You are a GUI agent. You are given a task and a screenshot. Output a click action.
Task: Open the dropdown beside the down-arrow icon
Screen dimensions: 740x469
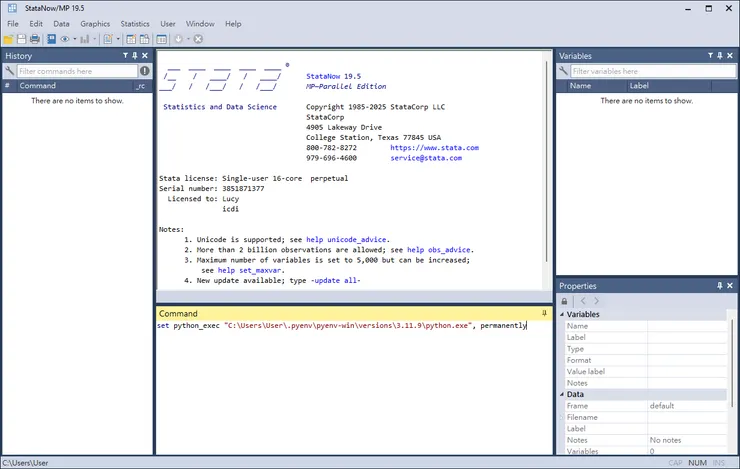pos(188,39)
